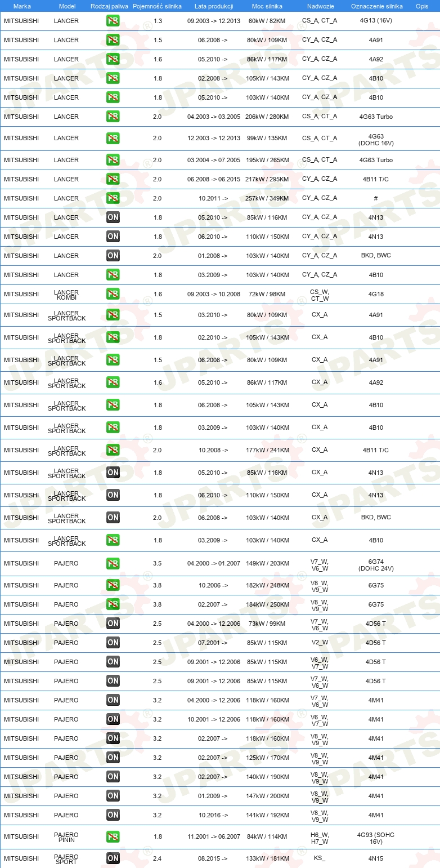Select engine code 4G13 (16V) cell

(x=376, y=21)
